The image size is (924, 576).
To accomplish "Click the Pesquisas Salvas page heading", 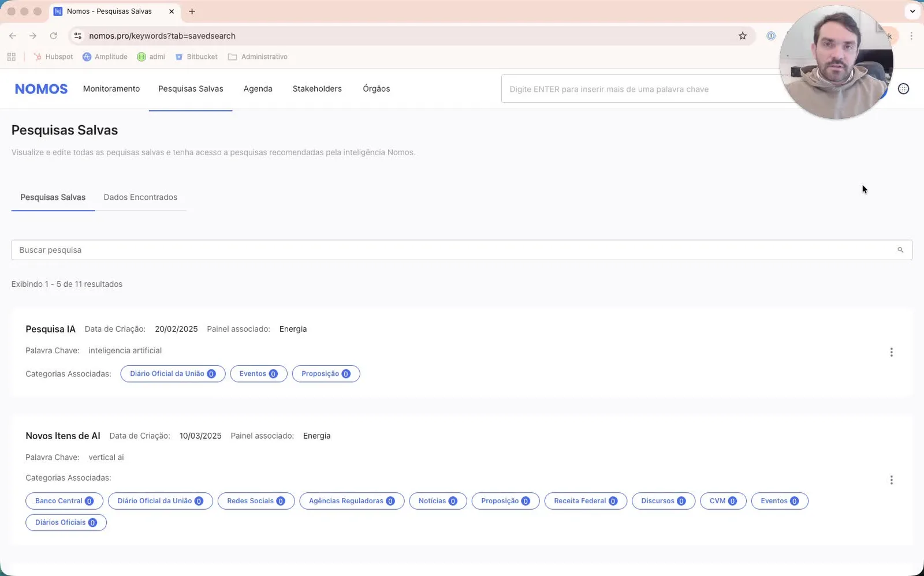I will pos(65,130).
